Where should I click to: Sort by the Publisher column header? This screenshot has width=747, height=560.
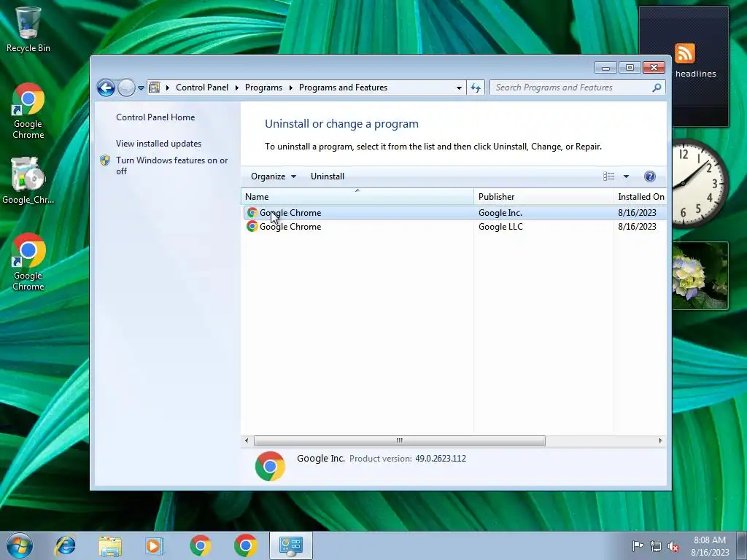coord(543,197)
